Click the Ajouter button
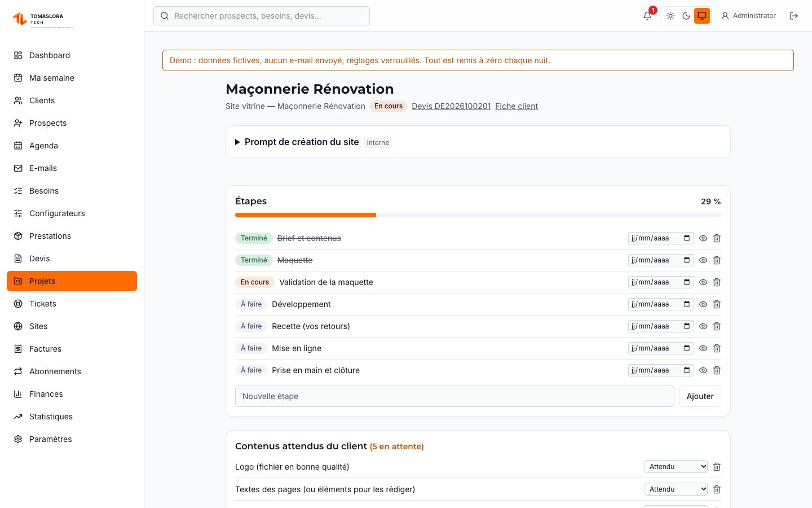Viewport: 812px width, 508px height. point(700,396)
